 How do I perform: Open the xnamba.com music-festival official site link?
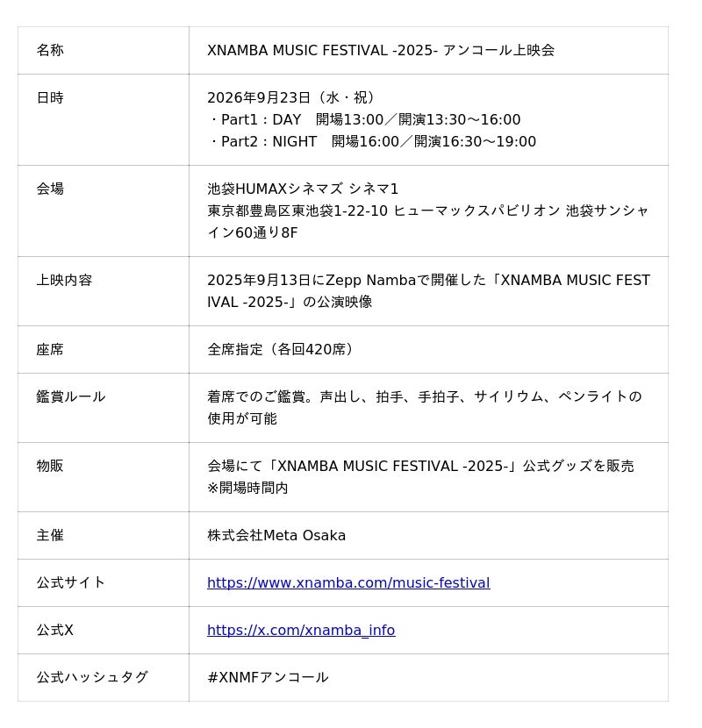point(348,582)
